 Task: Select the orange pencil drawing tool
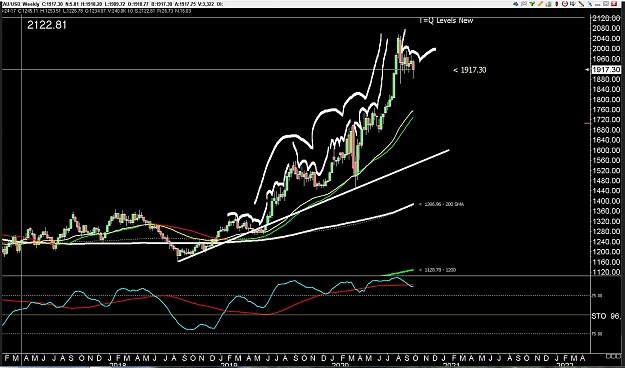540,4
